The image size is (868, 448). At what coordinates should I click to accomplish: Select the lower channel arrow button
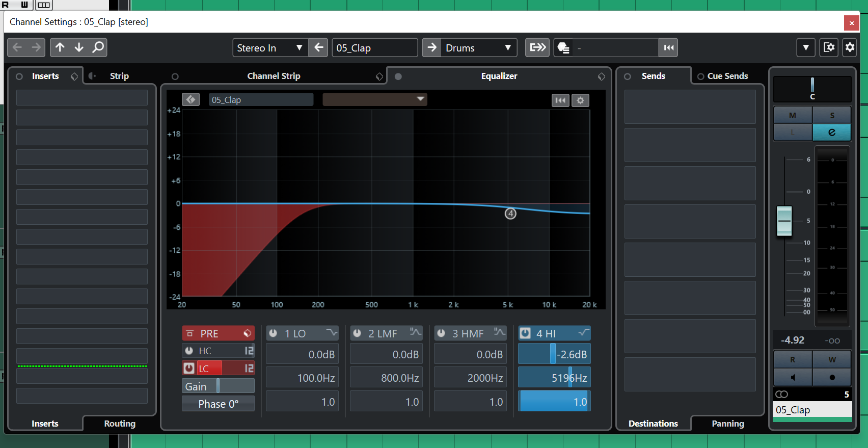point(79,47)
